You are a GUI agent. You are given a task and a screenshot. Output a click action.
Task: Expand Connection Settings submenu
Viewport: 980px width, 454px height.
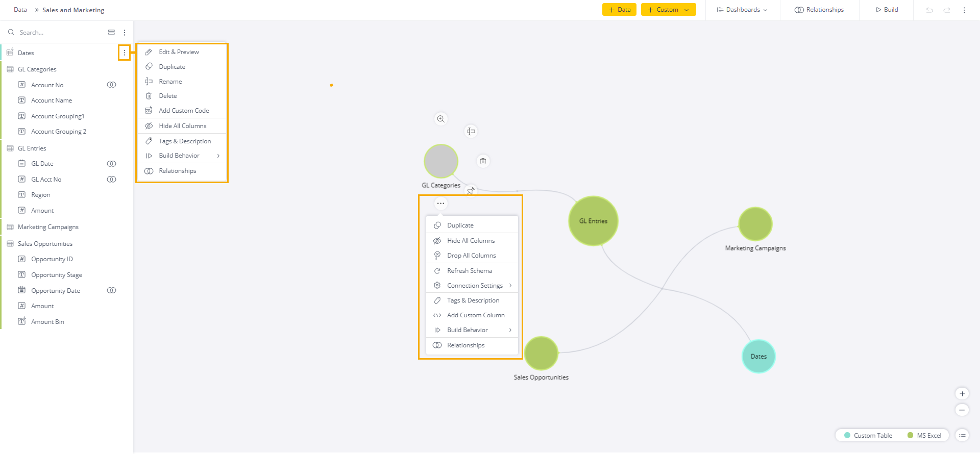[x=472, y=286]
